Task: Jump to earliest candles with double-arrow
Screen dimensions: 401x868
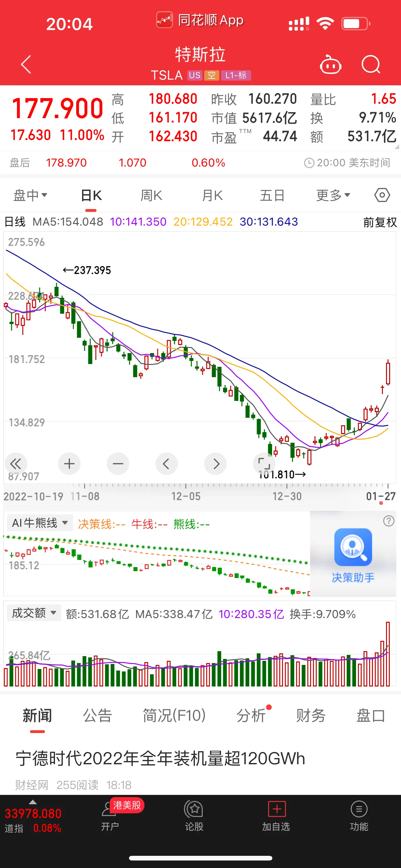Action: [x=16, y=464]
